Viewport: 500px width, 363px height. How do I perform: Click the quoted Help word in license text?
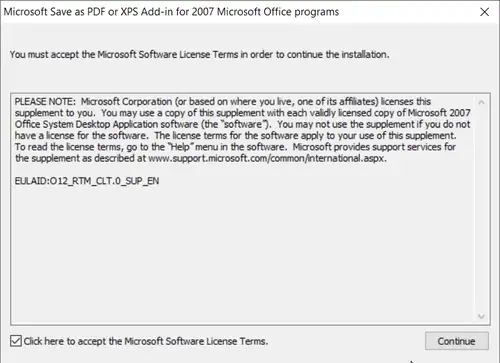point(180,147)
